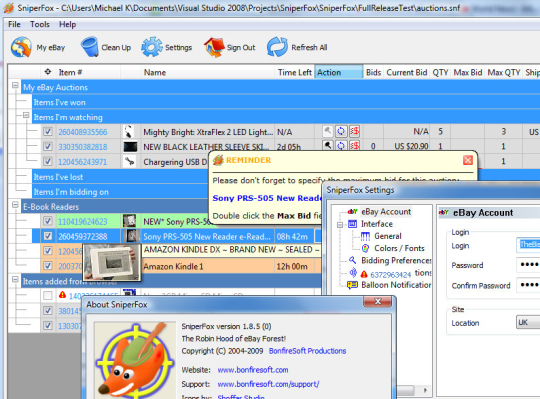Sort by the Action column header
This screenshot has width=540, height=399.
[339, 72]
